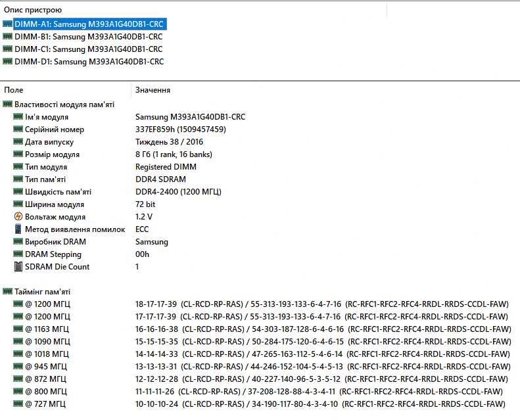This screenshot has height=420, width=520.
Task: Select error detection value 'ECC'
Action: pyautogui.click(x=142, y=229)
